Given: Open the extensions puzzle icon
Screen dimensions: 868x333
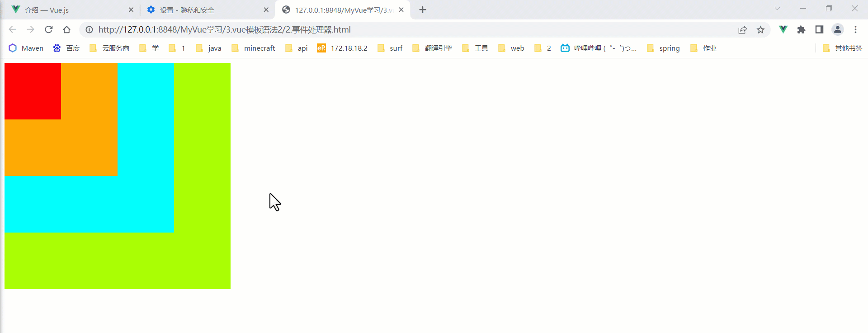Looking at the screenshot, I should (801, 29).
